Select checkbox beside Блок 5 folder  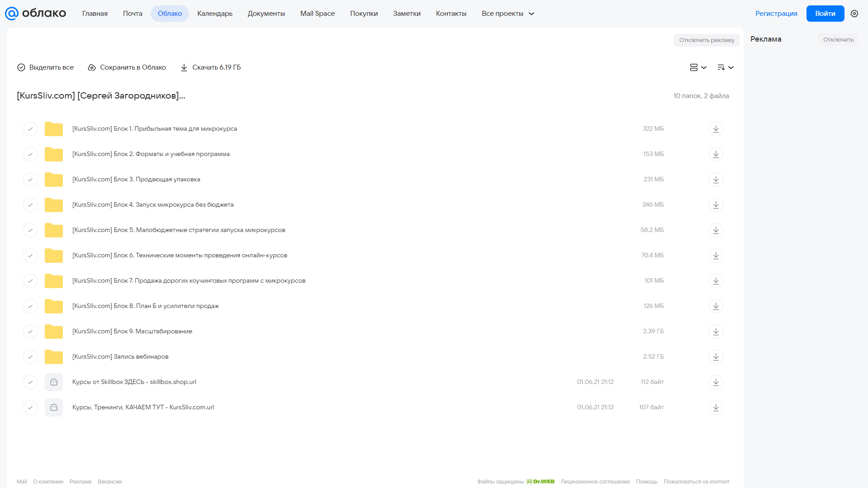coord(30,230)
